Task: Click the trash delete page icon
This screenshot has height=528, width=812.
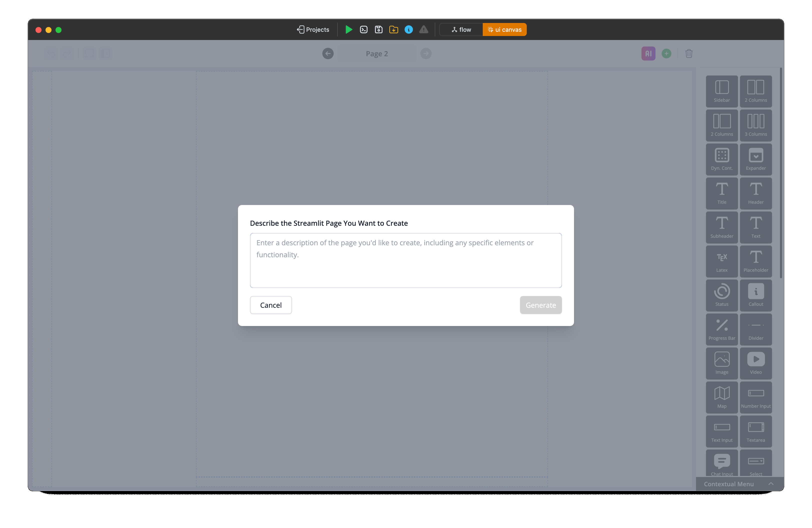Action: click(x=688, y=53)
